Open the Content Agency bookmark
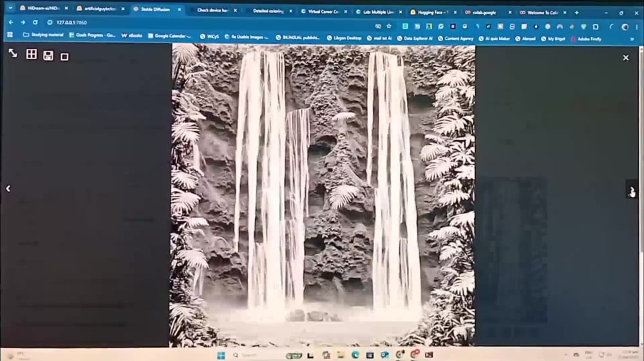 pyautogui.click(x=455, y=39)
